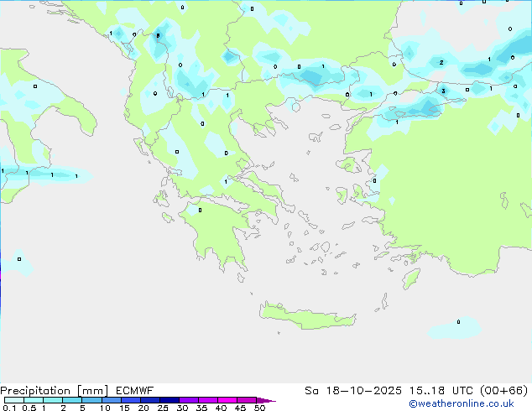Click the '0.1' legend scale label

coord(9,408)
